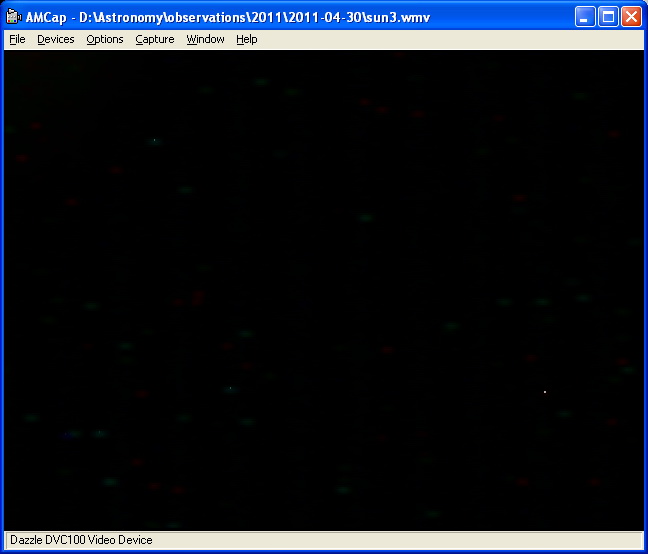
Task: Minimize the AMCap window
Action: [585, 17]
